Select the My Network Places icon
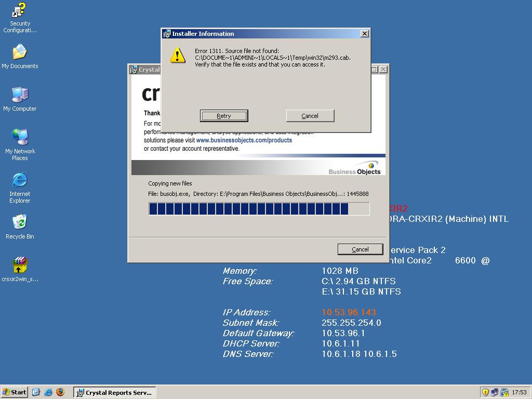The height and width of the screenshot is (399, 532). [x=20, y=145]
